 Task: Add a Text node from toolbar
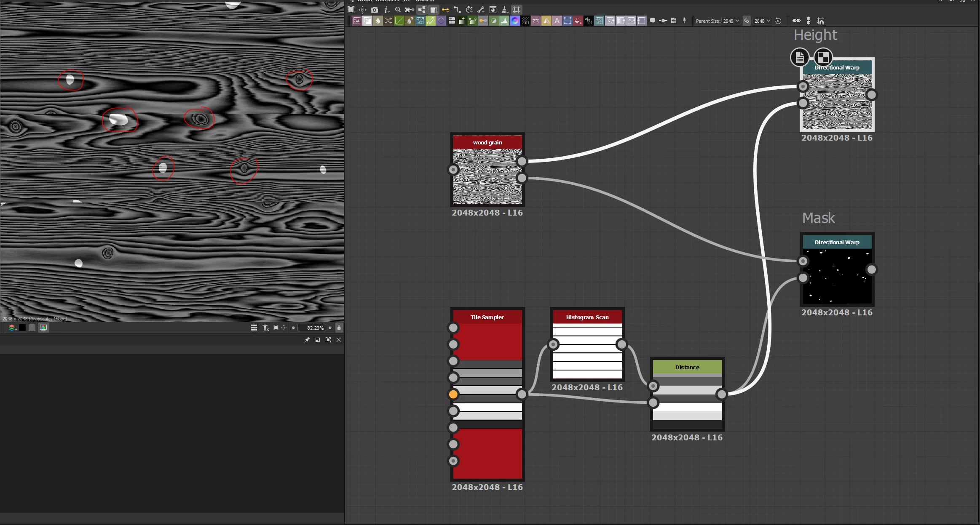(x=557, y=21)
